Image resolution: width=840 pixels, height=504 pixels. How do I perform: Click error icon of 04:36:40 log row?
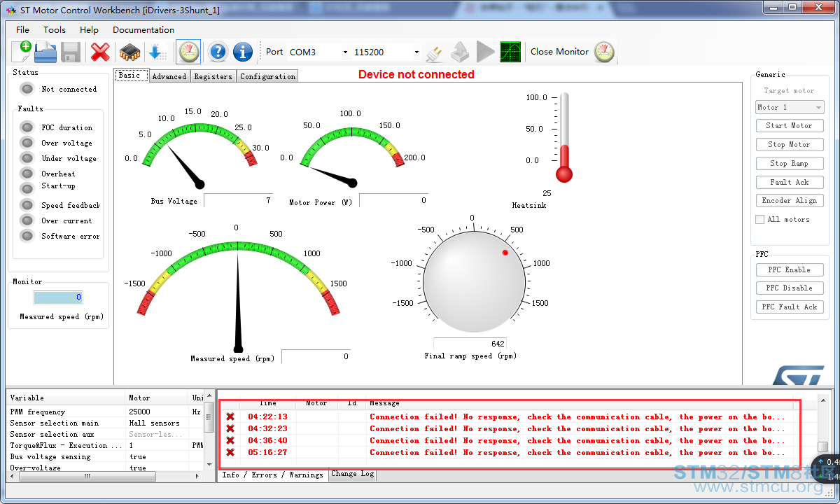click(230, 440)
